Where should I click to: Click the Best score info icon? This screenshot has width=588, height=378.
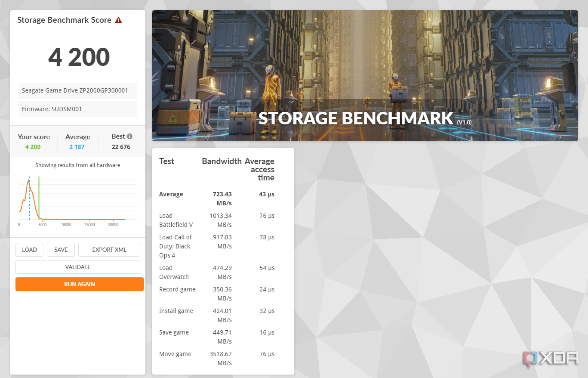130,136
